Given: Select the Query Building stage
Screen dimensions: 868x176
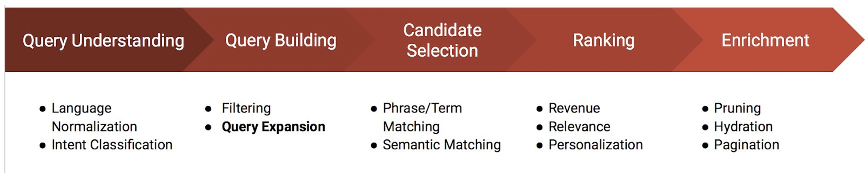Looking at the screenshot, I should [x=280, y=40].
